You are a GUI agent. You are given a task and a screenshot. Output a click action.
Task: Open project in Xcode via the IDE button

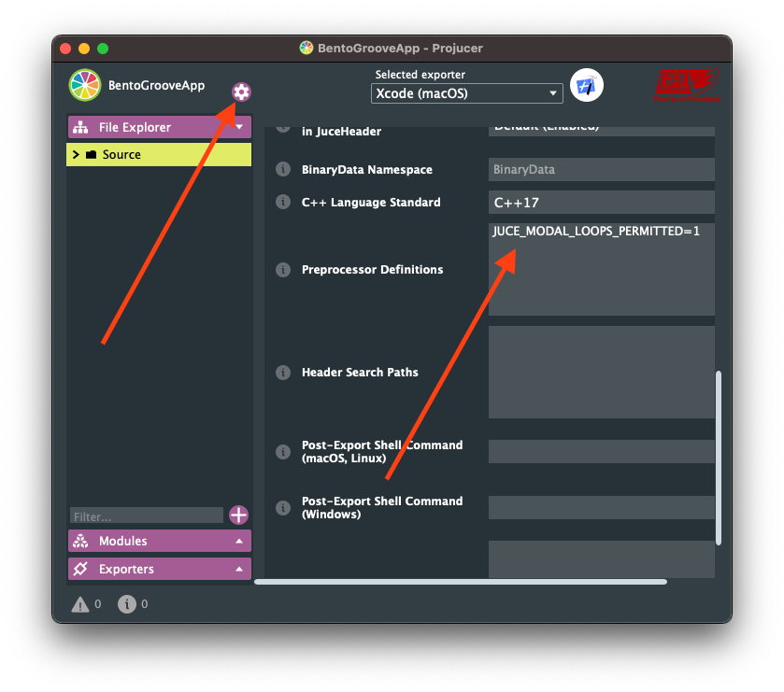pyautogui.click(x=587, y=85)
